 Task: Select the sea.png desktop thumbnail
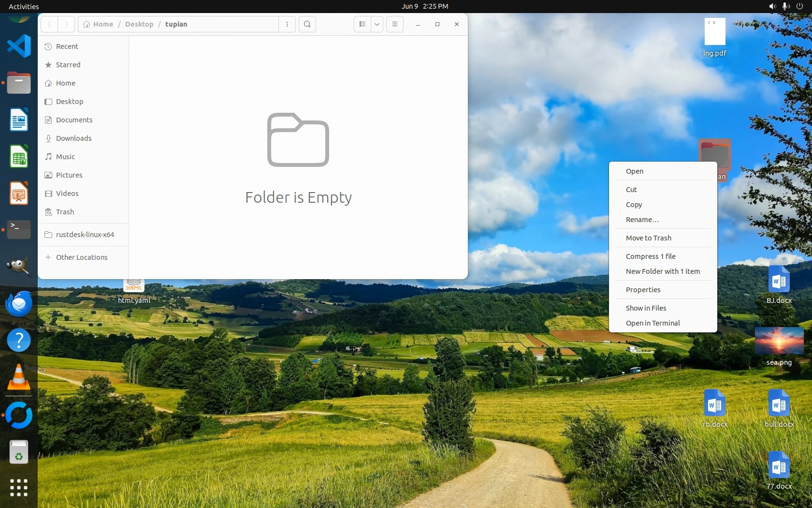pos(779,341)
